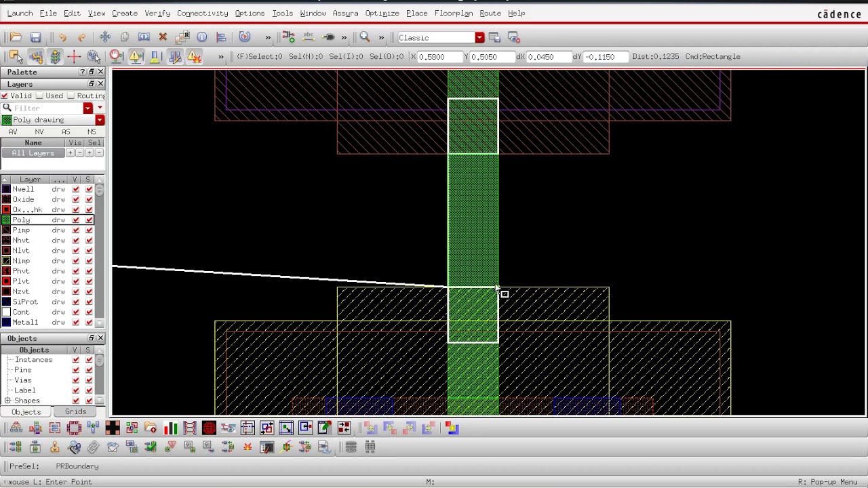The width and height of the screenshot is (868, 488).
Task: Expand the Shapes tree item
Action: pyautogui.click(x=7, y=401)
